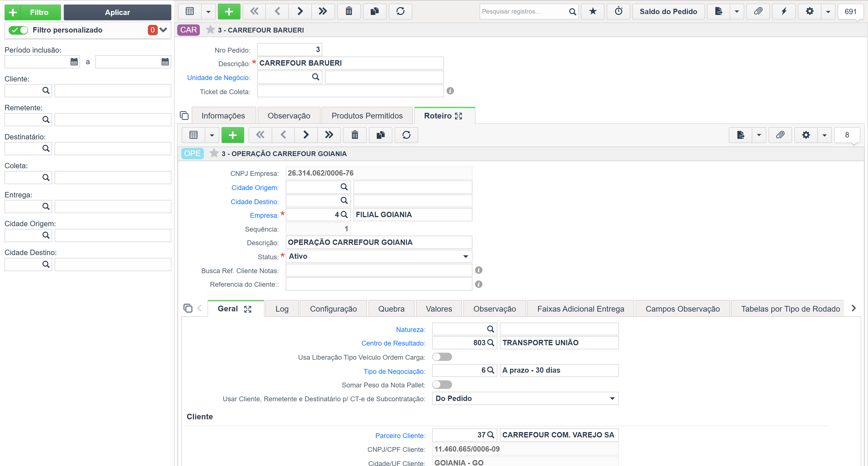Click the 691 record count badge

pos(850,12)
